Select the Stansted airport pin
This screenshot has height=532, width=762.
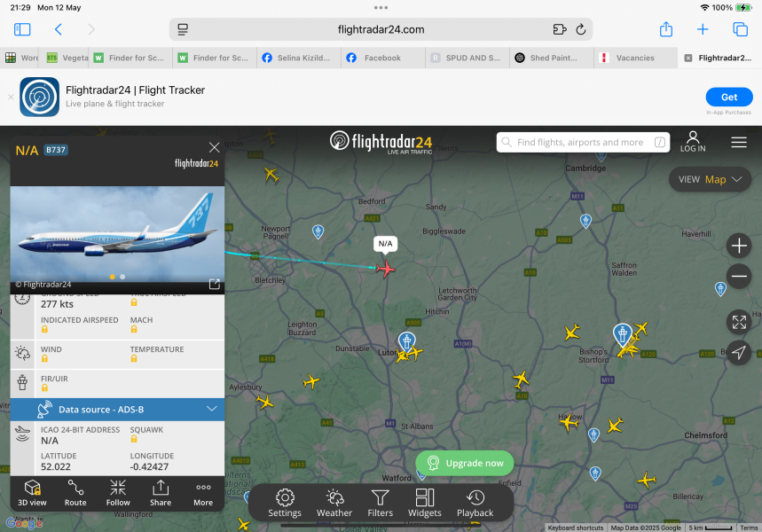click(x=622, y=334)
